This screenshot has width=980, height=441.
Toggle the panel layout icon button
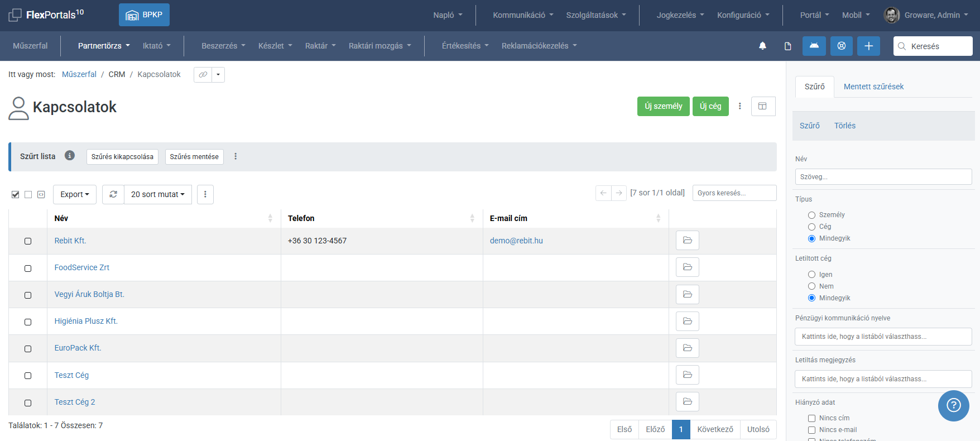pyautogui.click(x=763, y=106)
